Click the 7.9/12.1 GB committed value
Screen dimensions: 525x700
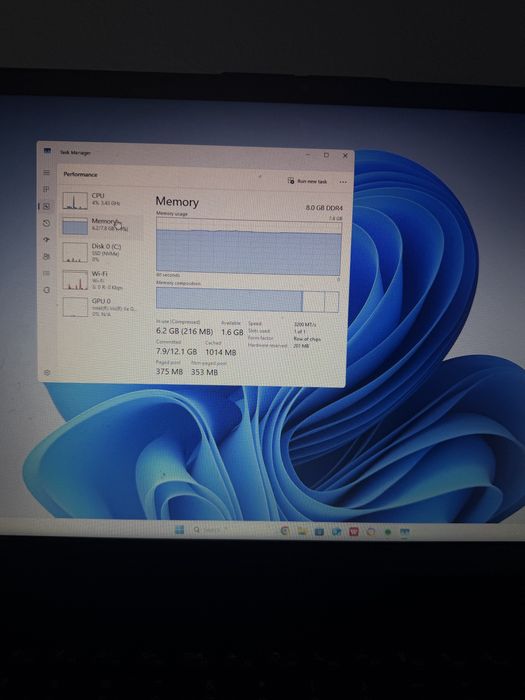tap(176, 351)
